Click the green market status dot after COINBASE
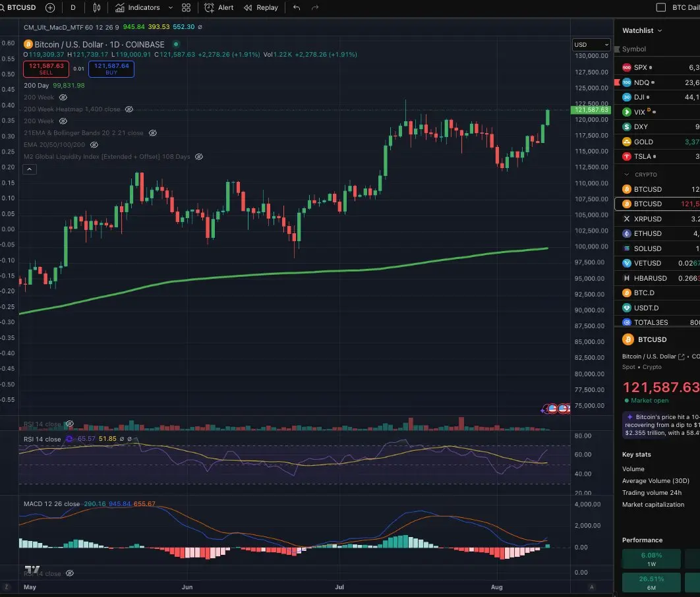700x597 pixels. [176, 44]
